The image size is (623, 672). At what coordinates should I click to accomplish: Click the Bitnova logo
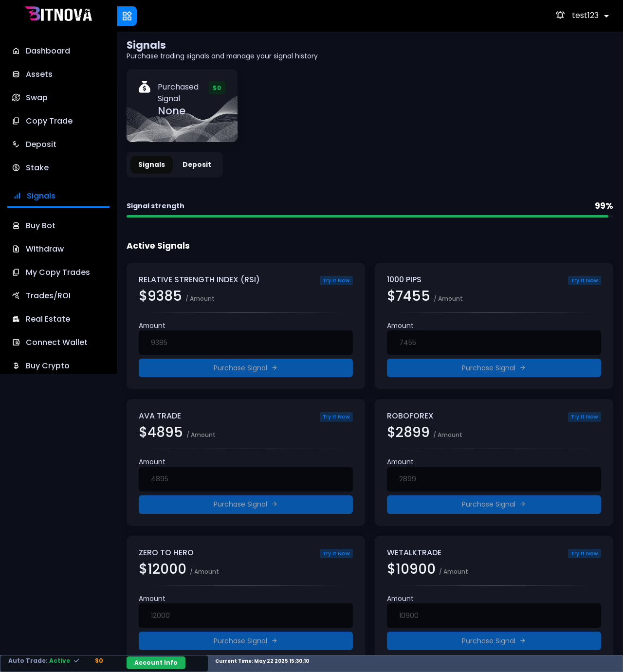click(58, 14)
